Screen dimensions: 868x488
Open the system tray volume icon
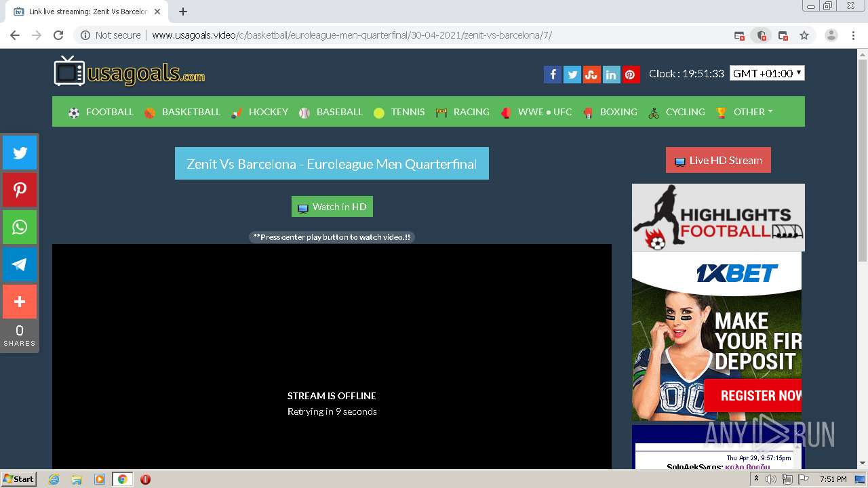(771, 479)
